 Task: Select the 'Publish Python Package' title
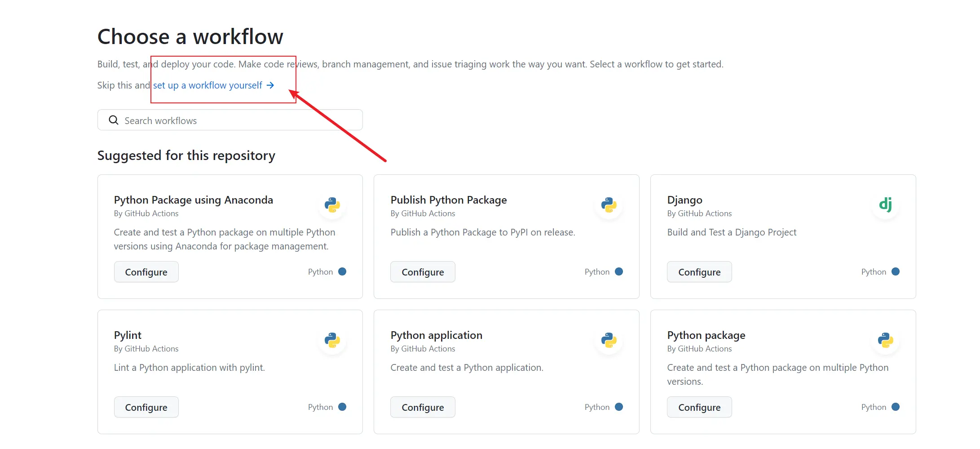(449, 200)
